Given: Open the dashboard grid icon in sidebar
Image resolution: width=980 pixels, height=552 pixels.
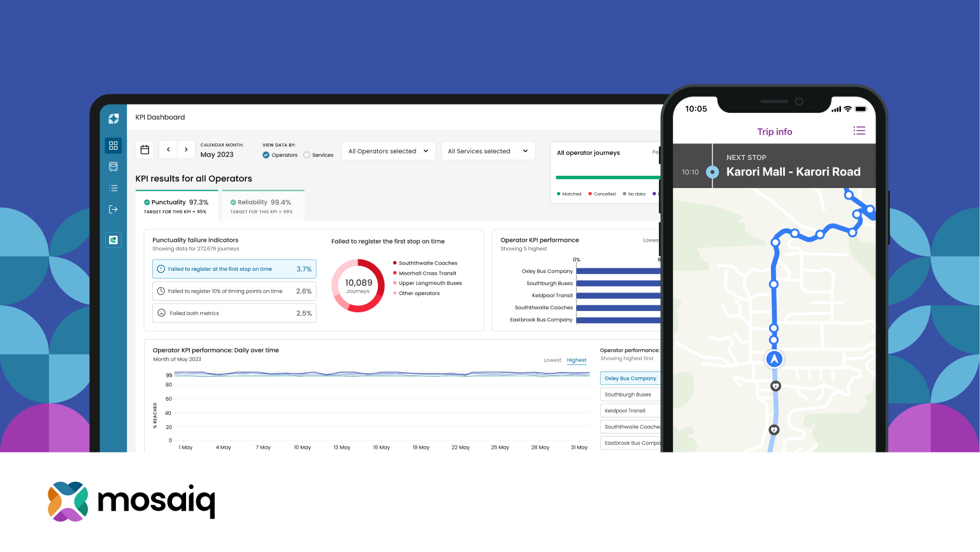Looking at the screenshot, I should (x=113, y=145).
